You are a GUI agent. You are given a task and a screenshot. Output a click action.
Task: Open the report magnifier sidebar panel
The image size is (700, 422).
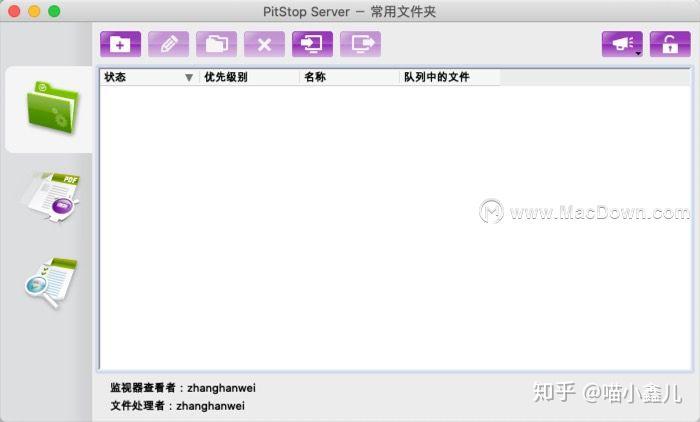pos(50,282)
